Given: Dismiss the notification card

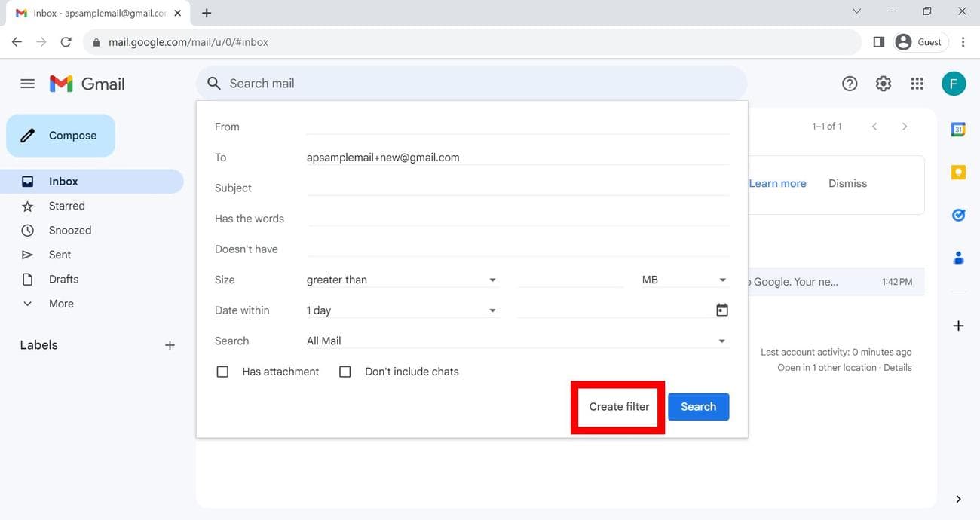Looking at the screenshot, I should [847, 182].
